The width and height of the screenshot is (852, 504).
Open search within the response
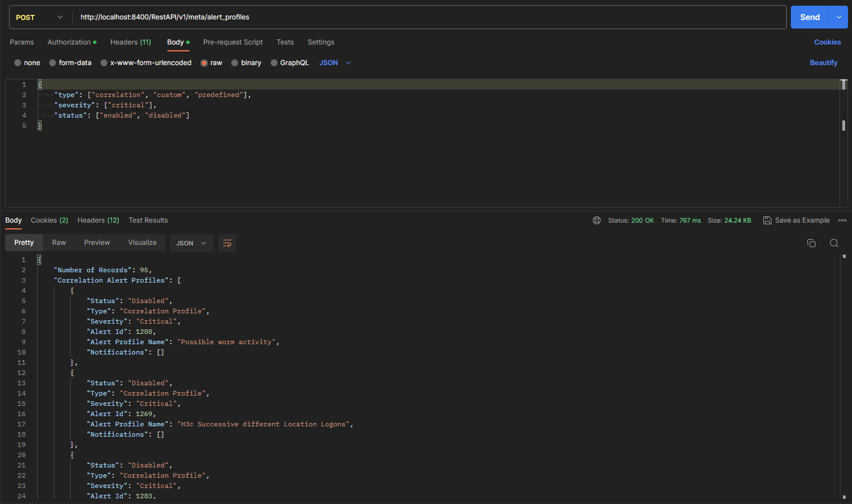(834, 243)
